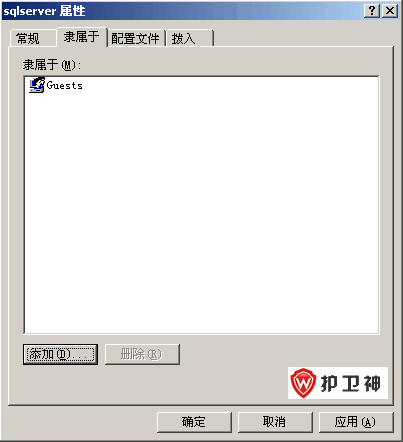
Task: Apply changes with the 应用(A) button
Action: pos(356,422)
